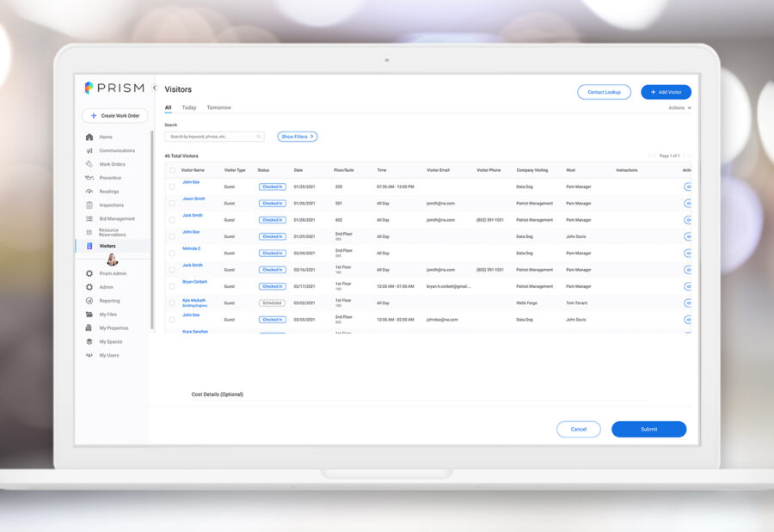Screen dimensions: 774x532
Task: Expand the Actions dropdown
Action: click(x=678, y=107)
